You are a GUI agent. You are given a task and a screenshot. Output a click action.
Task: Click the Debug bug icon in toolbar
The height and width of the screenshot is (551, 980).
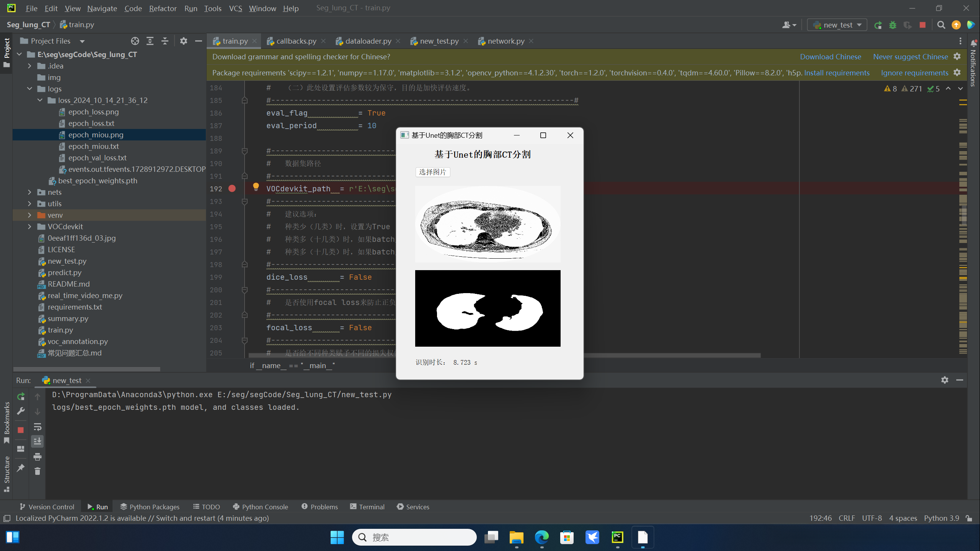(893, 25)
